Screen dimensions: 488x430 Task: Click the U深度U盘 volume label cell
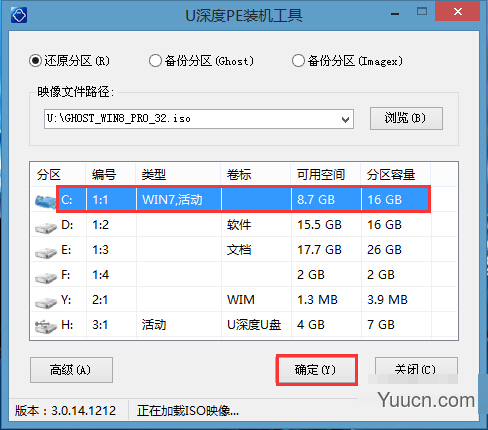[254, 325]
